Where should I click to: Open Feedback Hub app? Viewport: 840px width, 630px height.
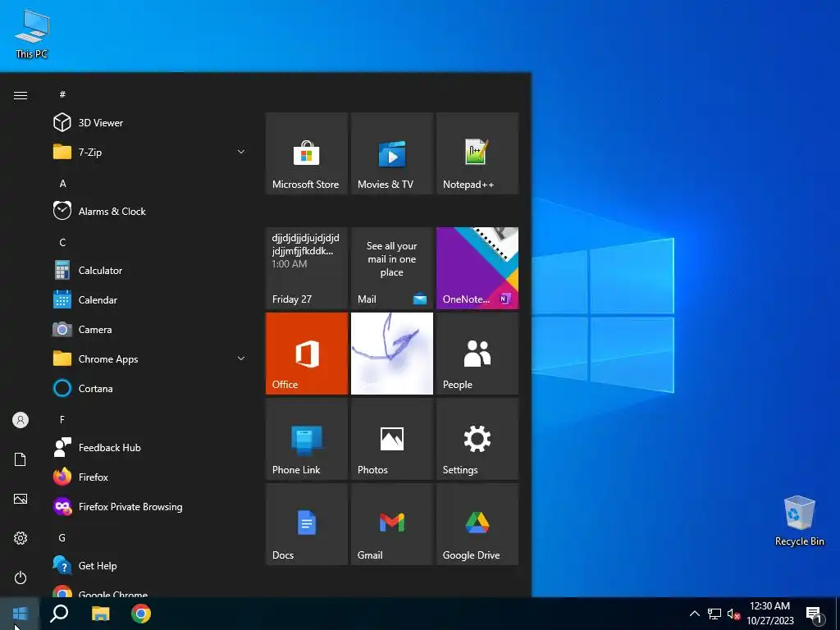tap(149, 447)
